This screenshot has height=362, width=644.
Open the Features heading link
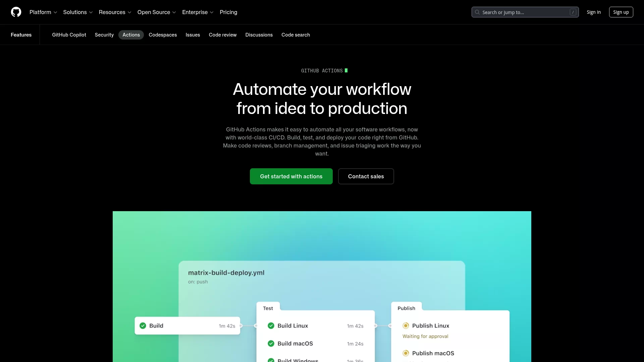pyautogui.click(x=21, y=35)
